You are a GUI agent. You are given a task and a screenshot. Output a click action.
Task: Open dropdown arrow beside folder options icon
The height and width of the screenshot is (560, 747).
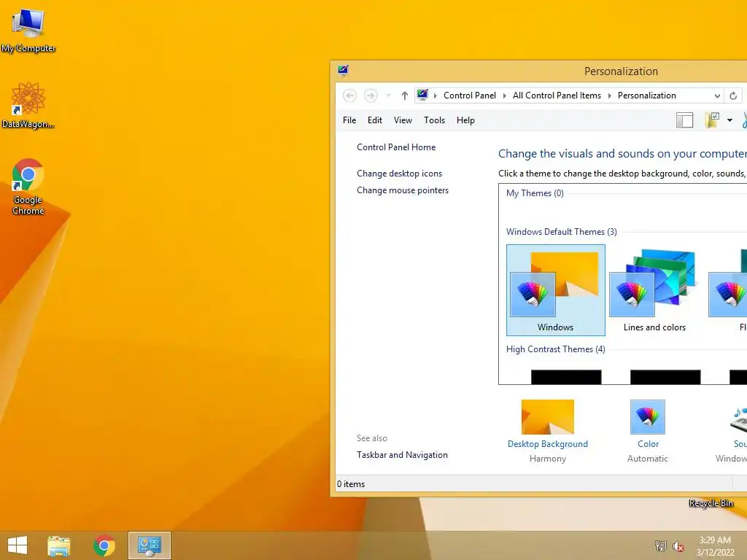pos(729,120)
